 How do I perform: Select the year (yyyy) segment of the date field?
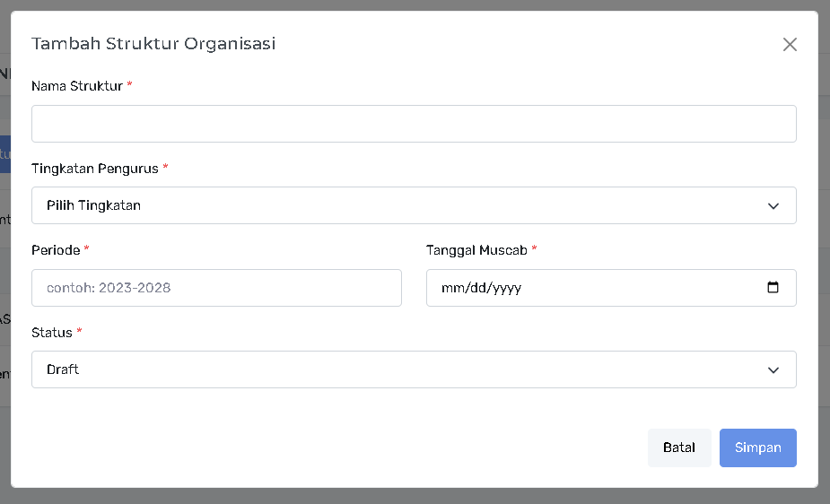point(505,289)
